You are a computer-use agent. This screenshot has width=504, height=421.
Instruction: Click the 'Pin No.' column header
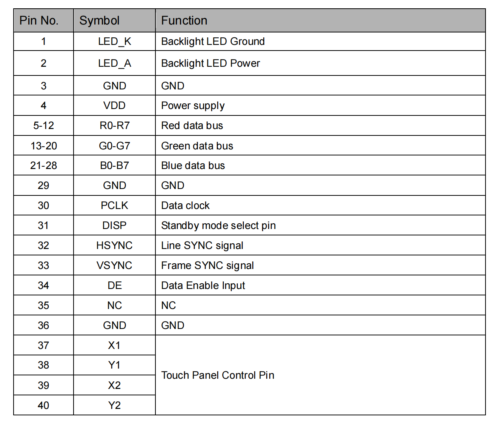(39, 20)
